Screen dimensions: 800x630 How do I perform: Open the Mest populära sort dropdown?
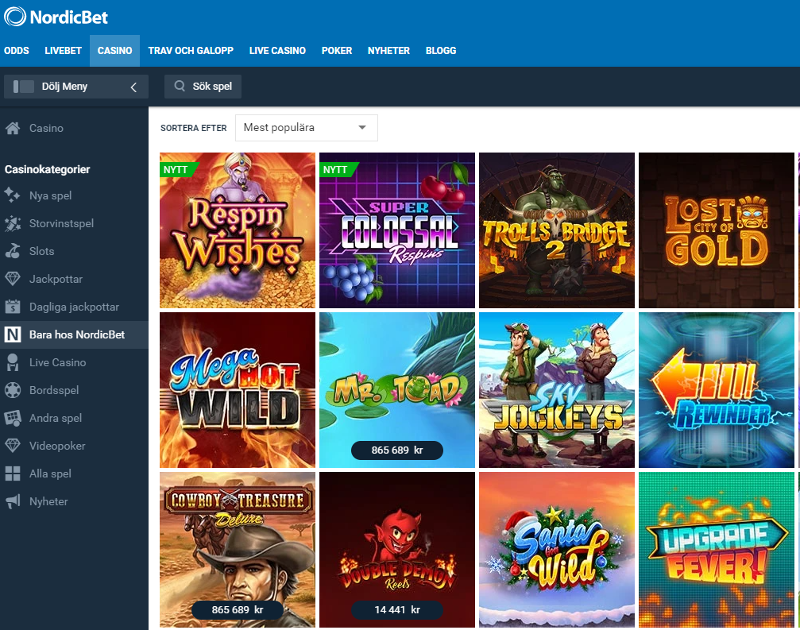coord(306,128)
